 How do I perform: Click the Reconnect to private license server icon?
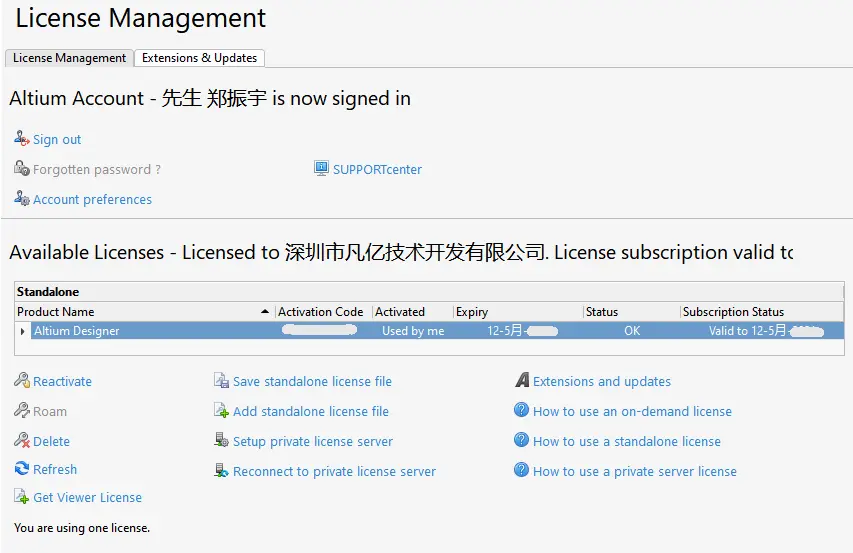(x=221, y=470)
